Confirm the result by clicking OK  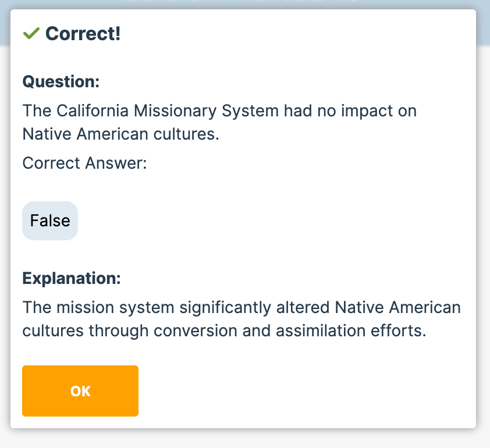80,391
